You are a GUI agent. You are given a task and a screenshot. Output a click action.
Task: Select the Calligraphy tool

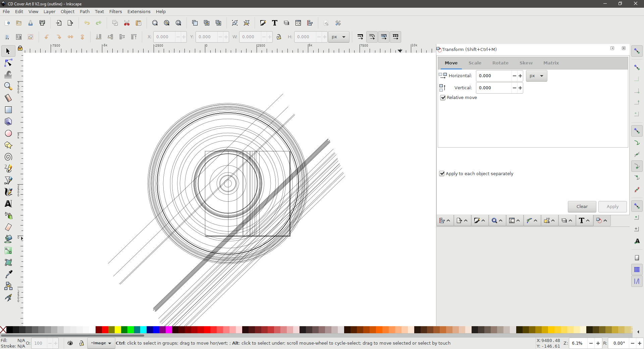tap(8, 192)
